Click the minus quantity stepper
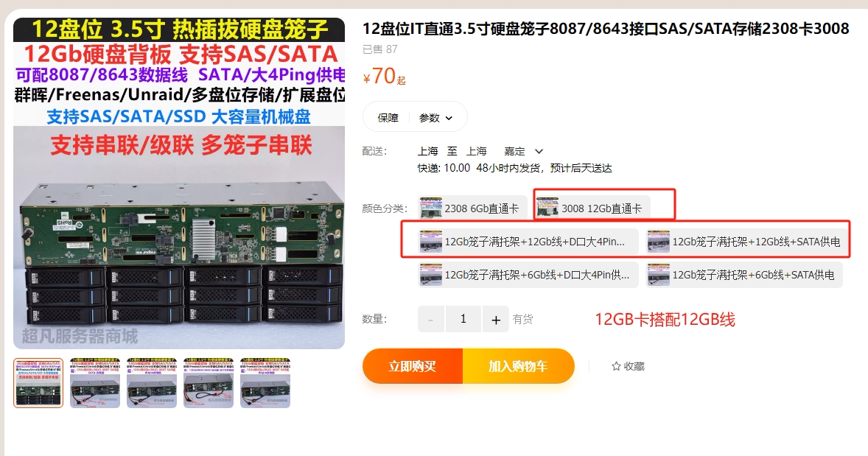This screenshot has height=456, width=868. tap(430, 319)
